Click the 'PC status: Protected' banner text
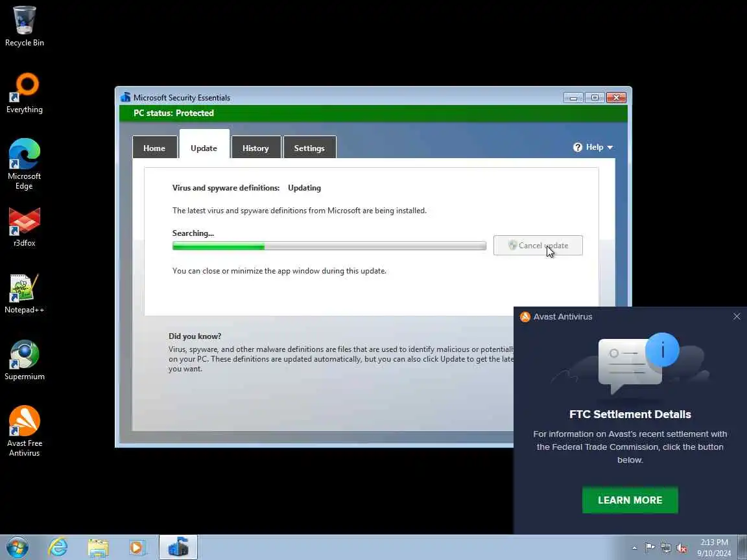 173,113
